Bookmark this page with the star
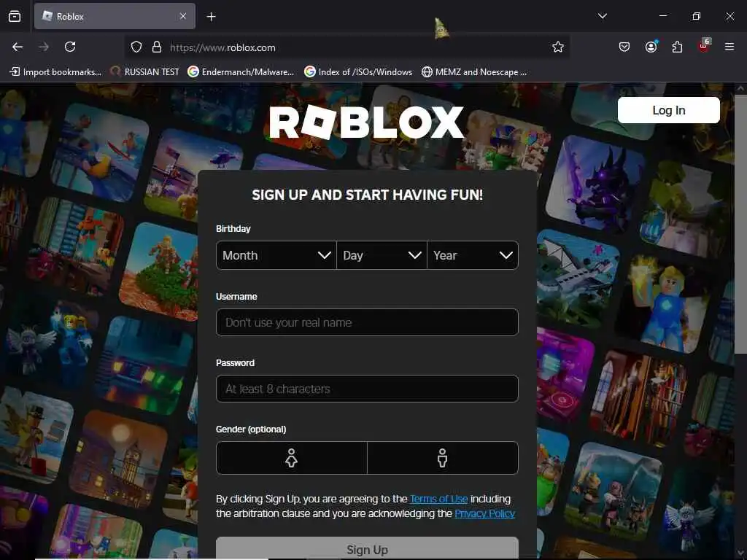 pos(558,47)
